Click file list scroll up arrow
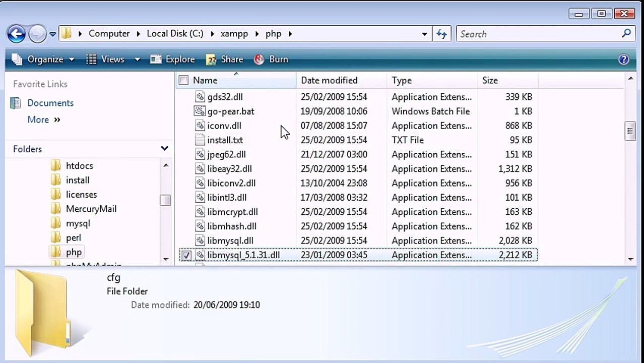The width and height of the screenshot is (644, 363). point(630,79)
